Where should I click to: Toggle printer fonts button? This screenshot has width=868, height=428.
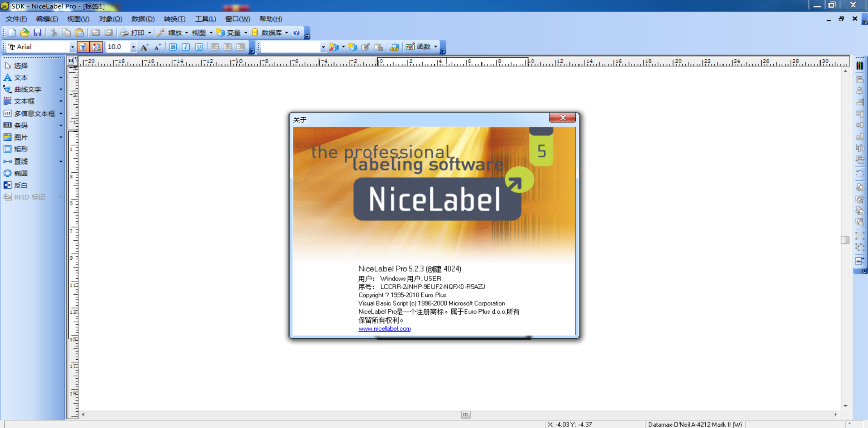(x=97, y=47)
